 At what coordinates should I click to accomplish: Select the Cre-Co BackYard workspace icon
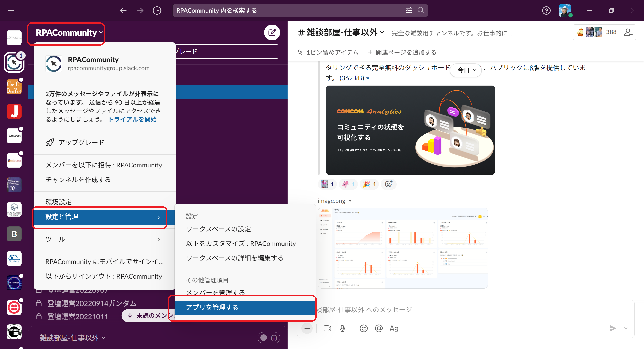(14, 86)
